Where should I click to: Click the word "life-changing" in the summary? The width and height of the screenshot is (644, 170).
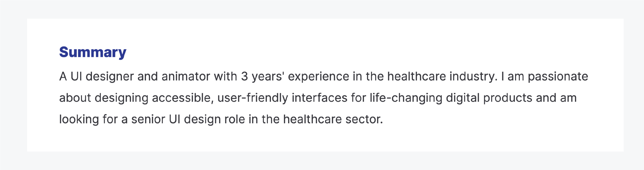406,98
